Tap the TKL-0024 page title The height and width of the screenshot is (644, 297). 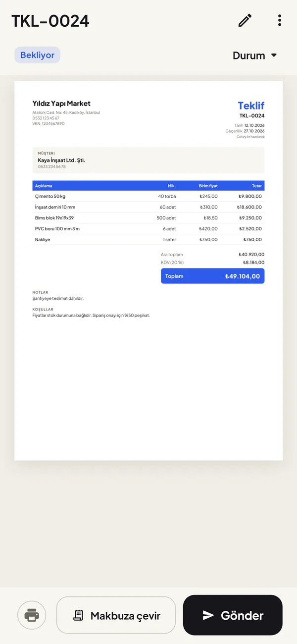(50, 21)
